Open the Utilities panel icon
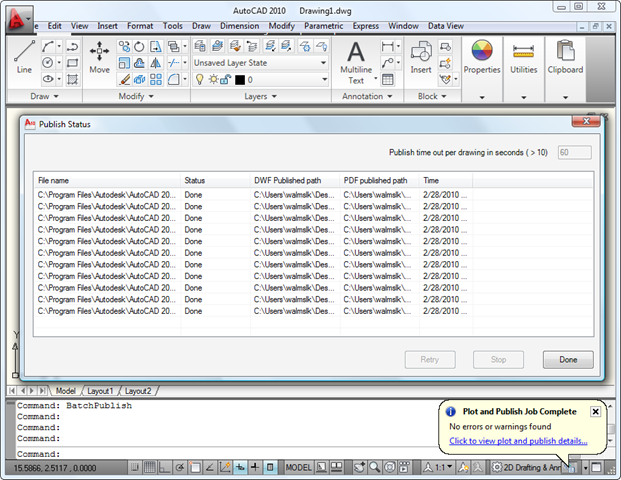Screen dimensions: 621x480 pos(523,58)
